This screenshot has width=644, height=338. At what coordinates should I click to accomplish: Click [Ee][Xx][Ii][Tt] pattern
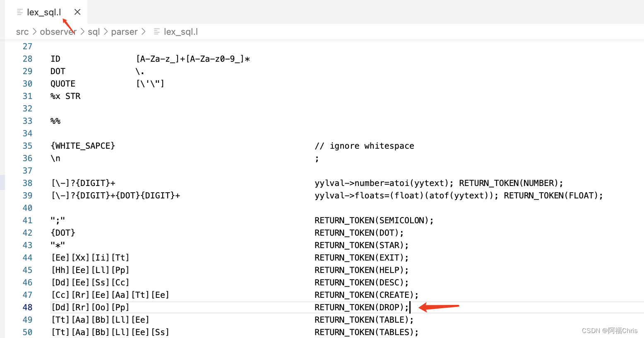point(90,258)
